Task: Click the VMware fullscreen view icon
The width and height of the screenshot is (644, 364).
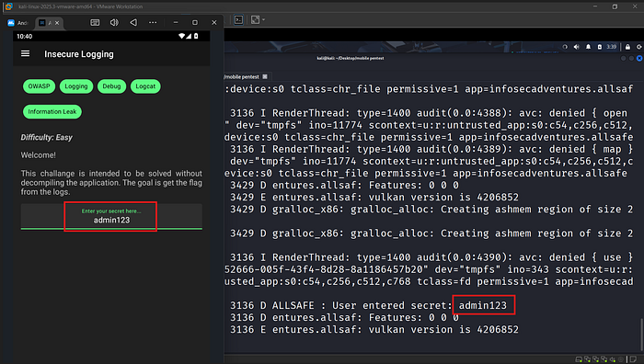Action: click(x=255, y=19)
